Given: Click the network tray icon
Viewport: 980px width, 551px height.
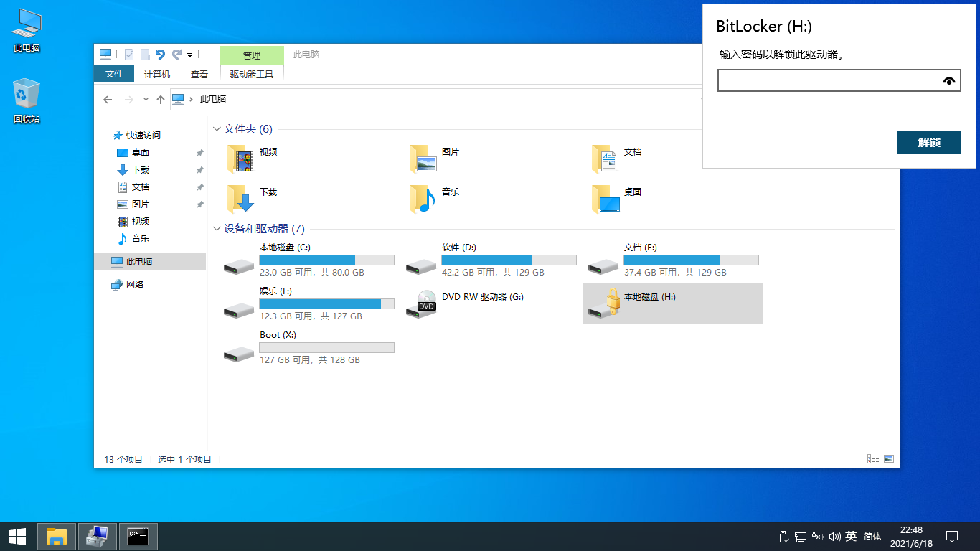Looking at the screenshot, I should tap(801, 536).
